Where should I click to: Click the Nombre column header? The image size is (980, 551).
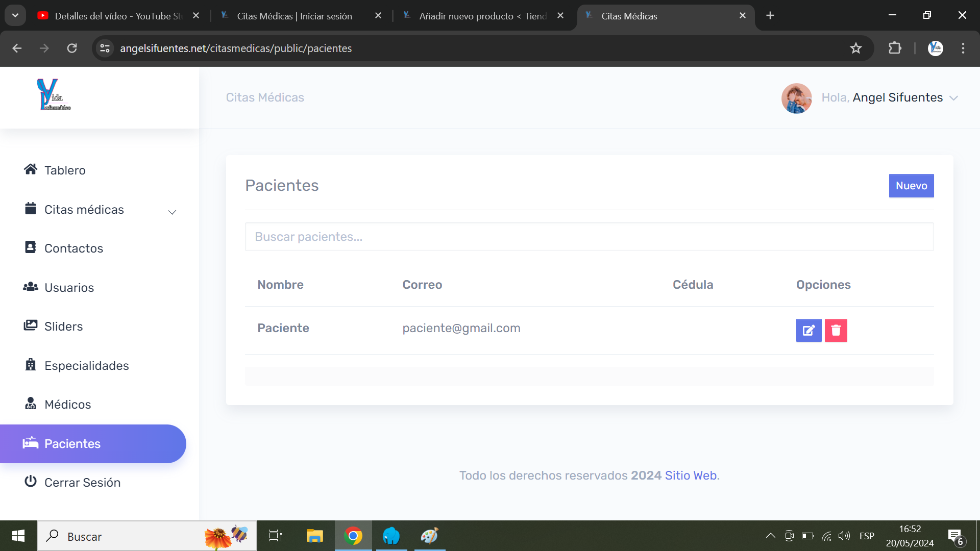(280, 285)
